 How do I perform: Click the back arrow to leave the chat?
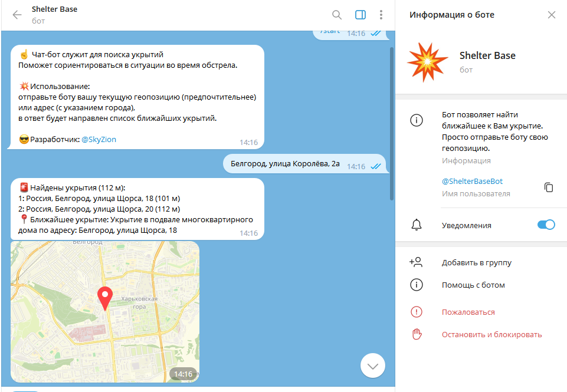(16, 15)
